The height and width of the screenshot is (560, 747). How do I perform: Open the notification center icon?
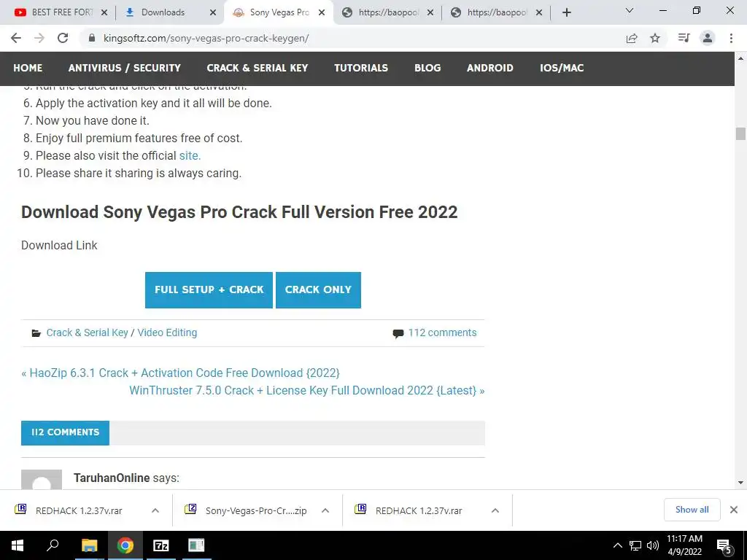click(x=724, y=547)
